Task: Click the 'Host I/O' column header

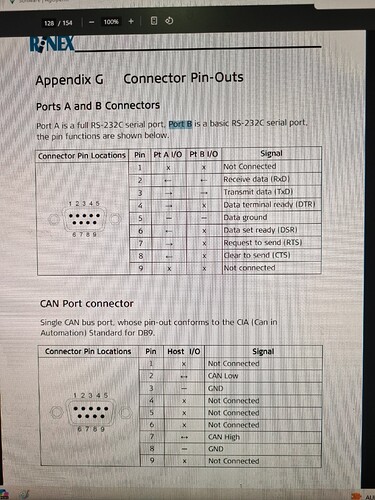Action: (184, 352)
